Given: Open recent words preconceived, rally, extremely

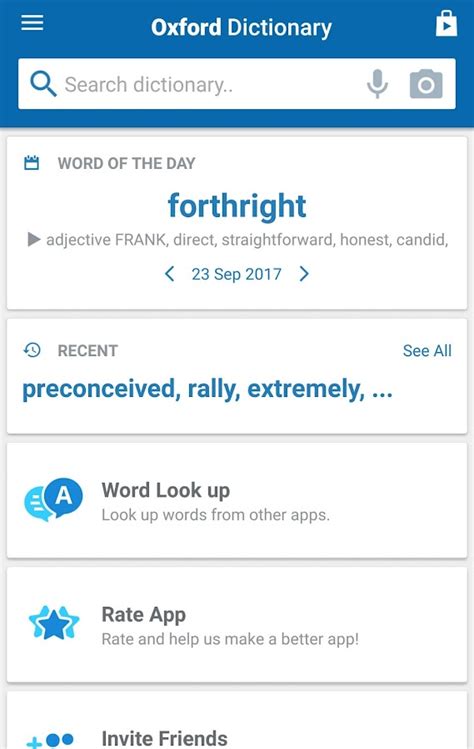Looking at the screenshot, I should 207,389.
